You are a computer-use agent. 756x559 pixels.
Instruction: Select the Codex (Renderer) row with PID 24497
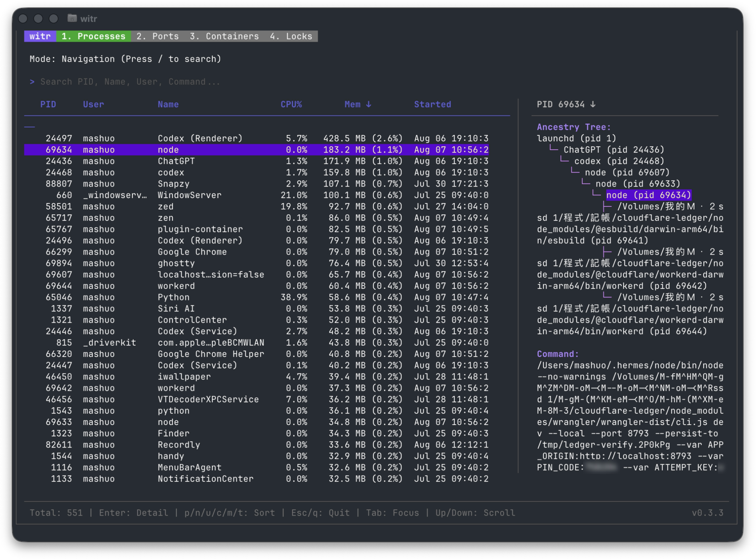(256, 138)
